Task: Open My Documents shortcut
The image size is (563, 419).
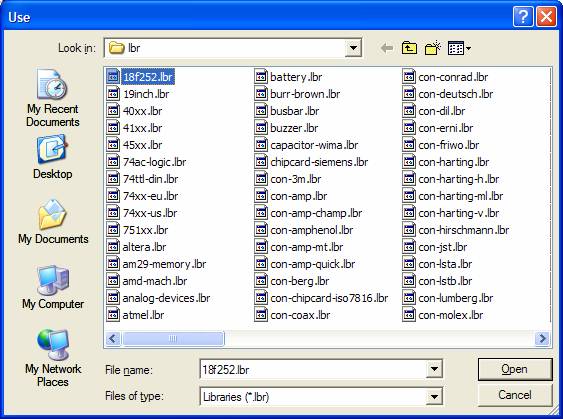Action: [x=53, y=222]
